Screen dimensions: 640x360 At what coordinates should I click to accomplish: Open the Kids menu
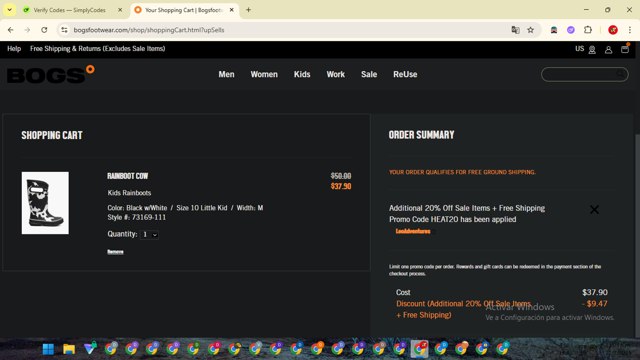tap(302, 74)
